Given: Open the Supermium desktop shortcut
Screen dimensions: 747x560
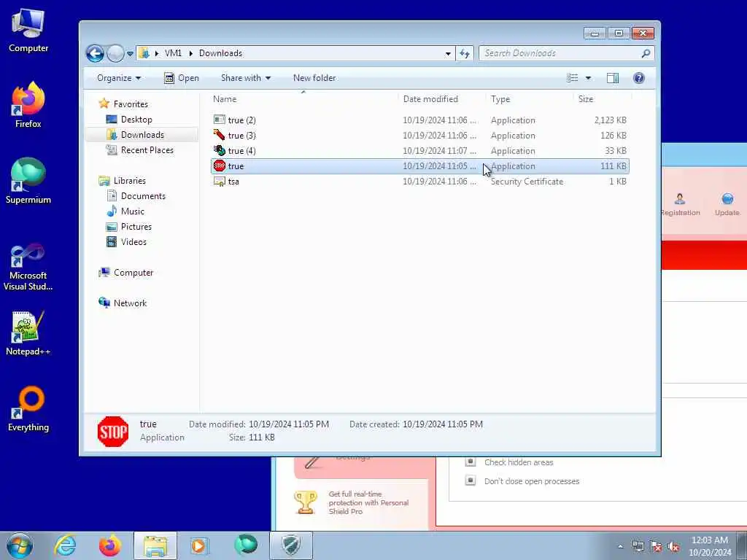Looking at the screenshot, I should tap(28, 181).
